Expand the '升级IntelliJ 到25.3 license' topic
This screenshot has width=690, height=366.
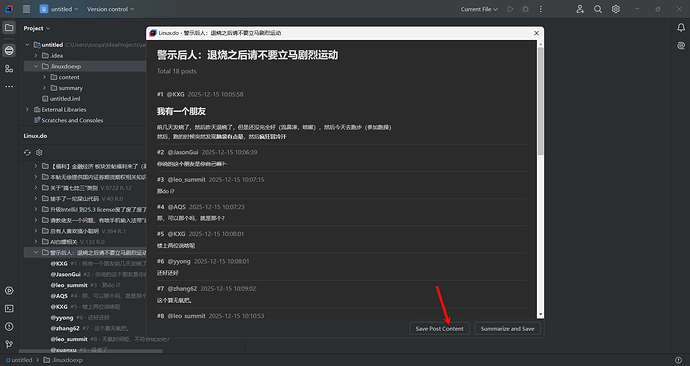[36, 209]
